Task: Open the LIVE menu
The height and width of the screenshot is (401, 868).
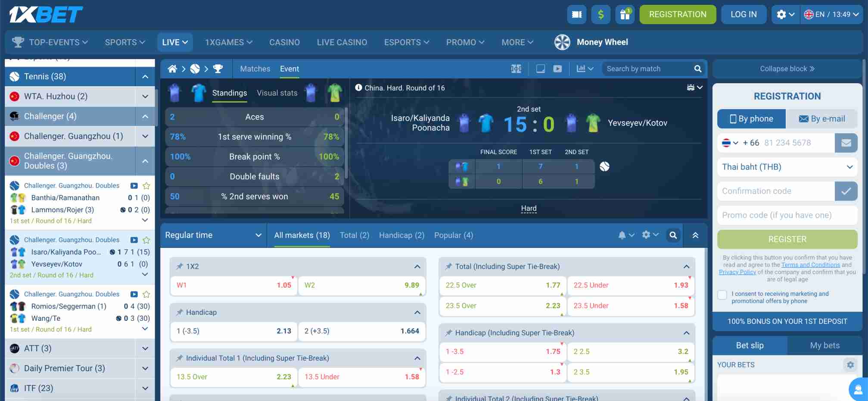Action: (175, 42)
